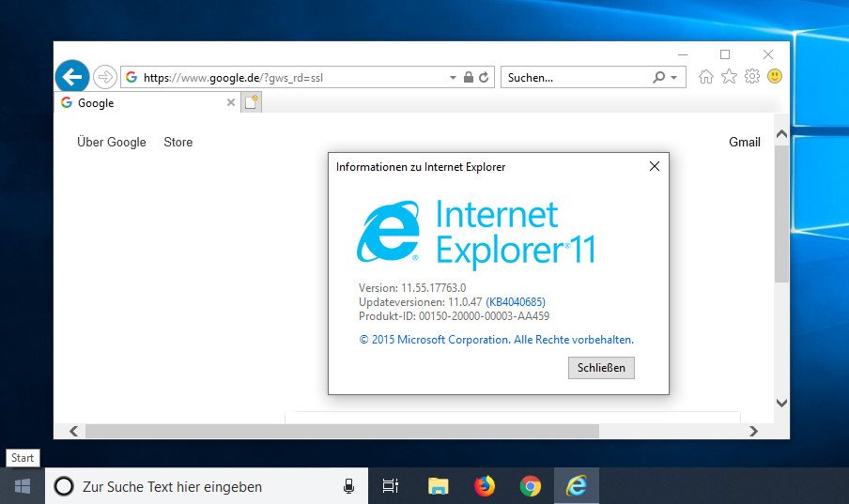849x504 pixels.
Task: Click the horizontal scrollbar right arrow
Action: click(753, 431)
